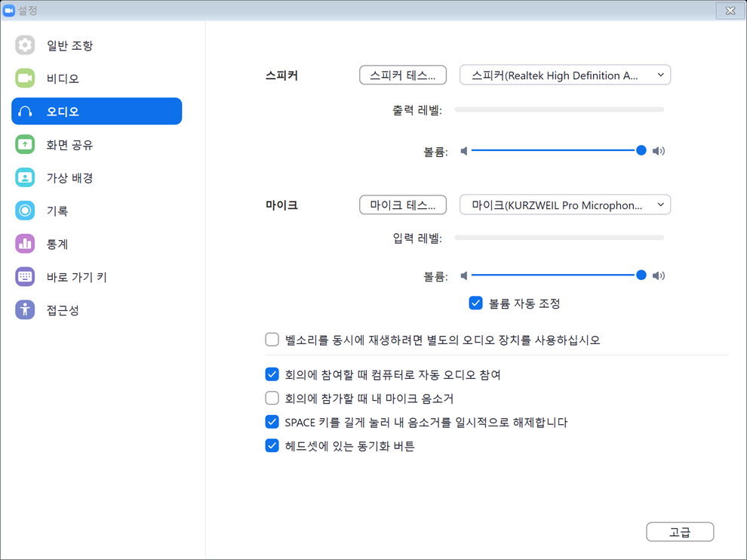Expand the microphone device dropdown (KURZWEIL)
The height and width of the screenshot is (560, 747).
[565, 205]
